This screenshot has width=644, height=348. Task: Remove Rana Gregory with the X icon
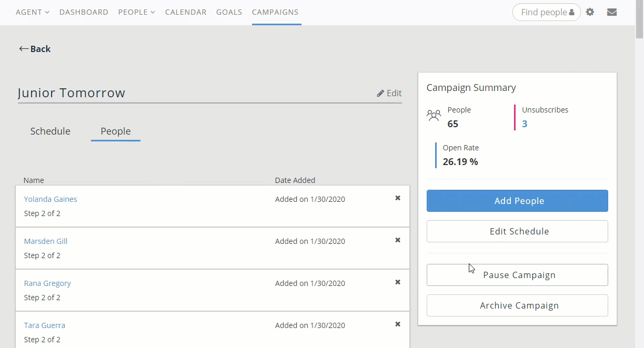[398, 282]
